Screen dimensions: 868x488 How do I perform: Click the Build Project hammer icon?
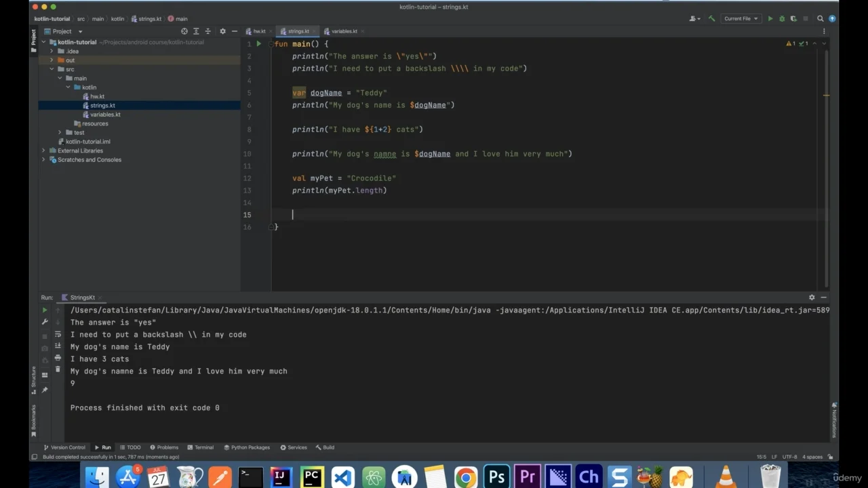[712, 19]
